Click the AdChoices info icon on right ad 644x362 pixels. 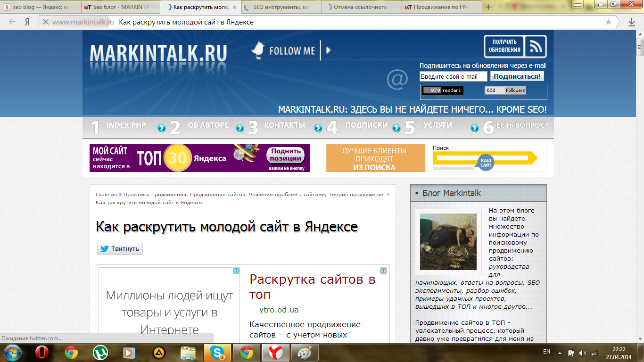click(x=384, y=271)
